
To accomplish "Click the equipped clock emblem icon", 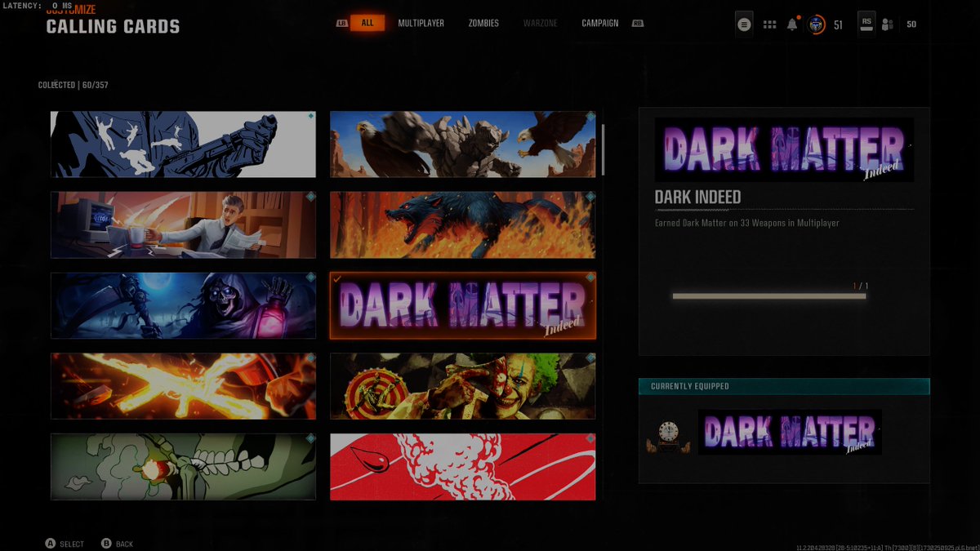I will (668, 437).
